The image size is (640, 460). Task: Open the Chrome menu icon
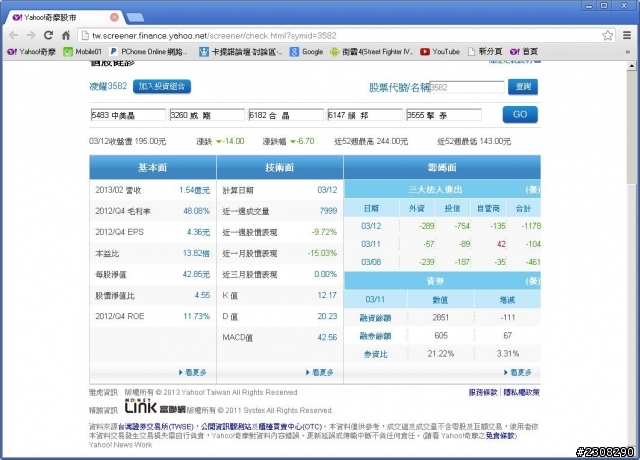click(627, 35)
